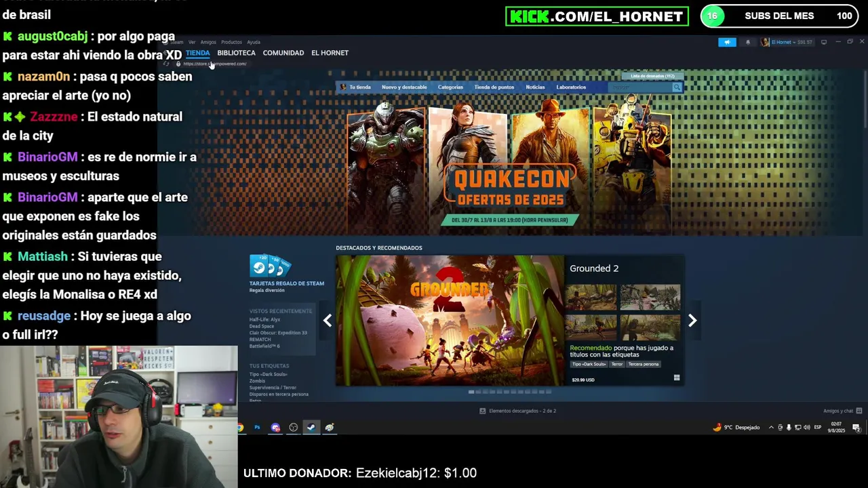Open recently viewed Dead Space
868x488 pixels.
tap(261, 327)
